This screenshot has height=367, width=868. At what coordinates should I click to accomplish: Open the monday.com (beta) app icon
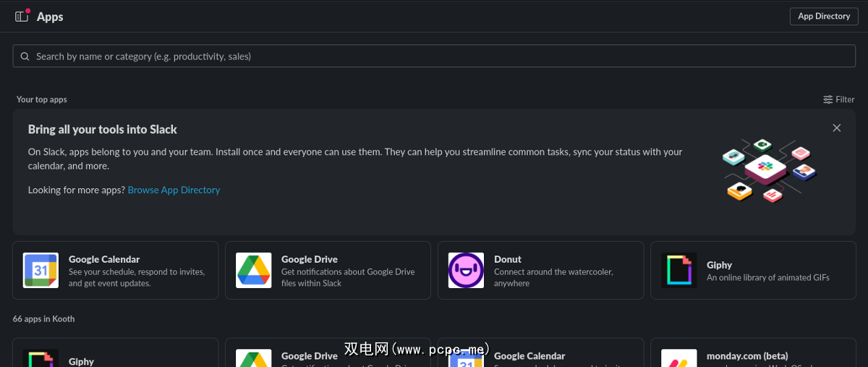click(678, 358)
